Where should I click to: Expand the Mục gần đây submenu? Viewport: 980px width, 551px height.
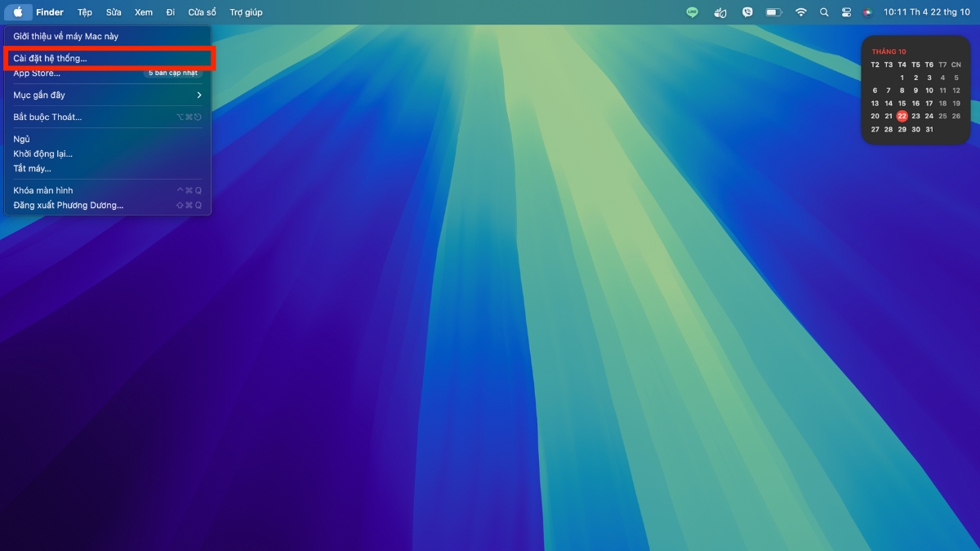pos(106,96)
